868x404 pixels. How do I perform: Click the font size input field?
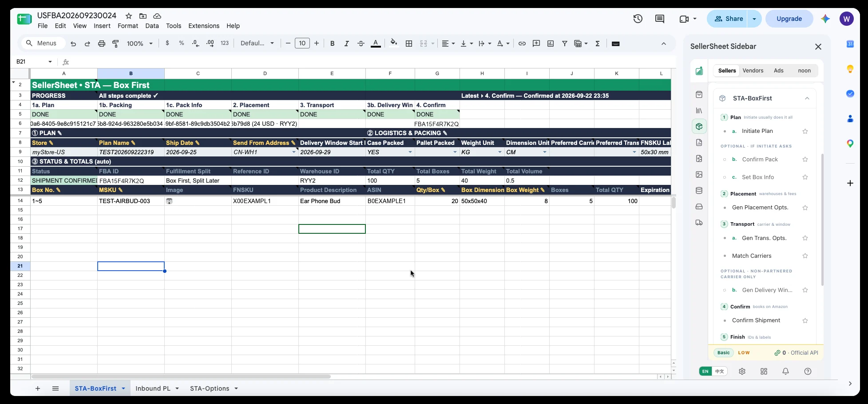click(x=302, y=43)
